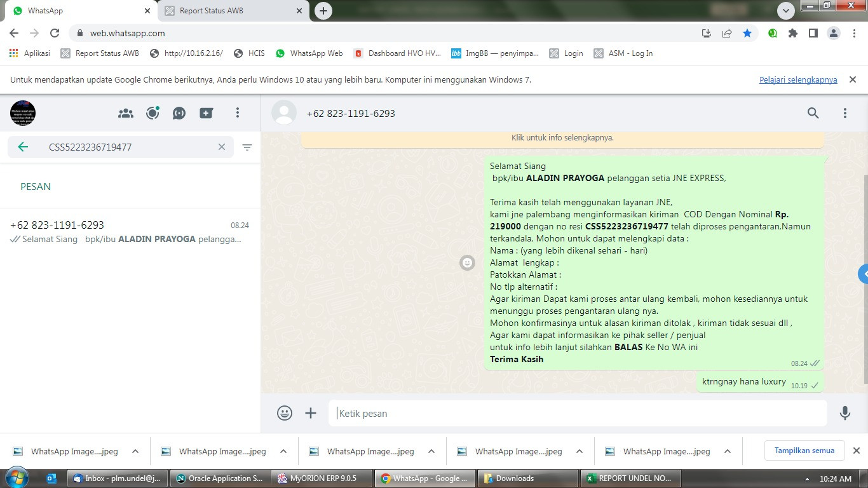868x488 pixels.
Task: Expand Chrome tab search dropdown
Action: (x=786, y=11)
